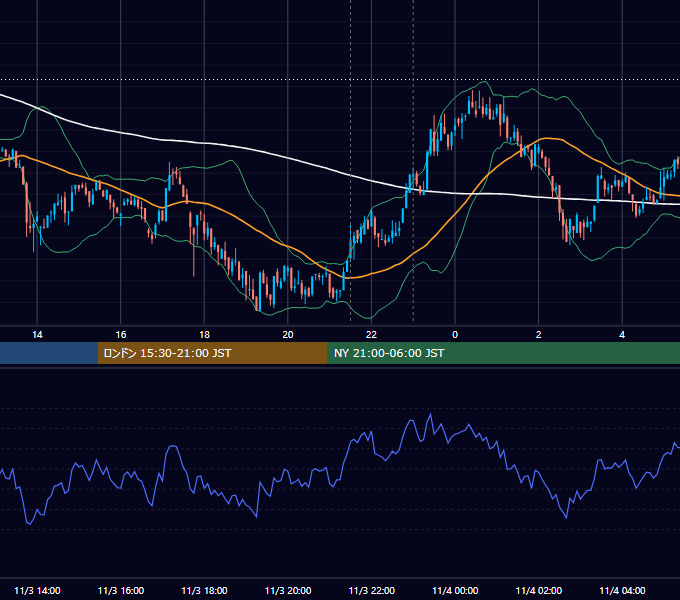Click the 11/4 00:00 time label
Viewport: 680px width, 600px height.
coord(455,590)
